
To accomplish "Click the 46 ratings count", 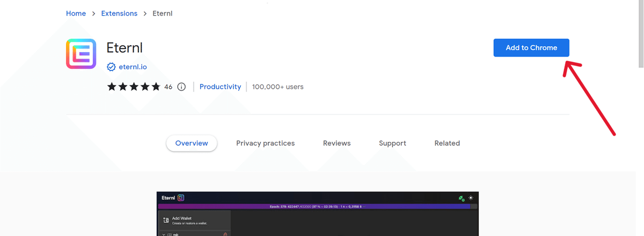I will [x=168, y=87].
